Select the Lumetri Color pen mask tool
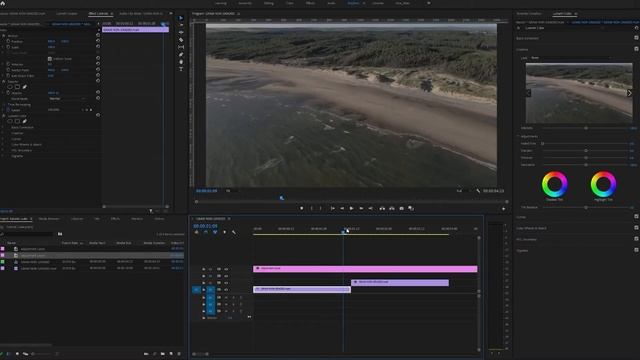This screenshot has height=360, width=640. click(x=24, y=121)
